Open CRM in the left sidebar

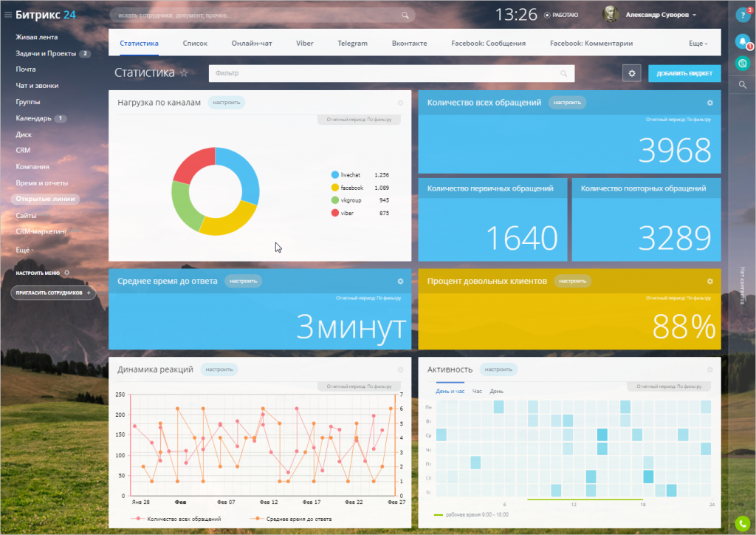coord(23,150)
